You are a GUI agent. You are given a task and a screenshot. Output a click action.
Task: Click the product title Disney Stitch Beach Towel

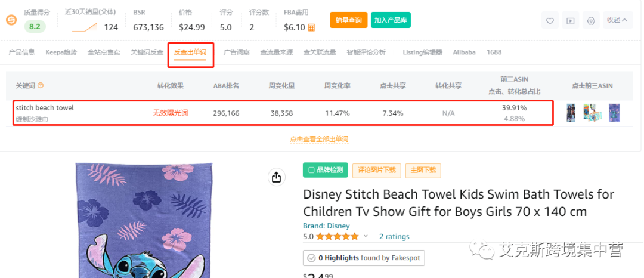[459, 203]
